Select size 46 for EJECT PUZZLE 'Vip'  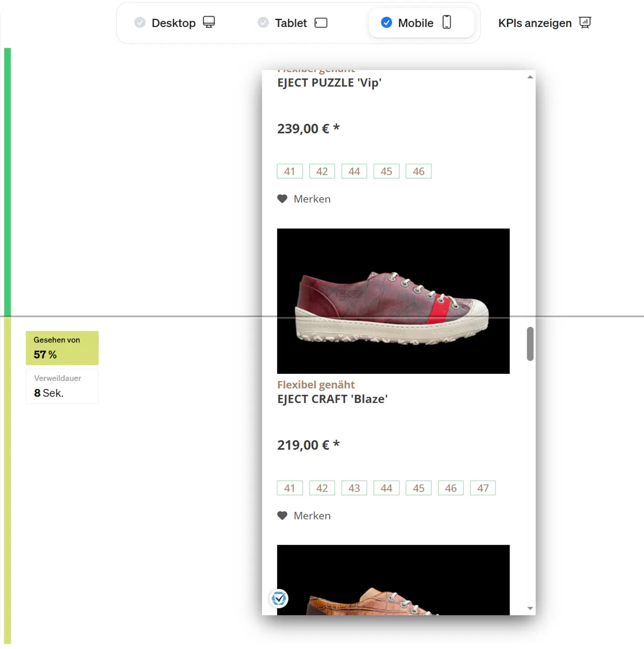pos(419,171)
